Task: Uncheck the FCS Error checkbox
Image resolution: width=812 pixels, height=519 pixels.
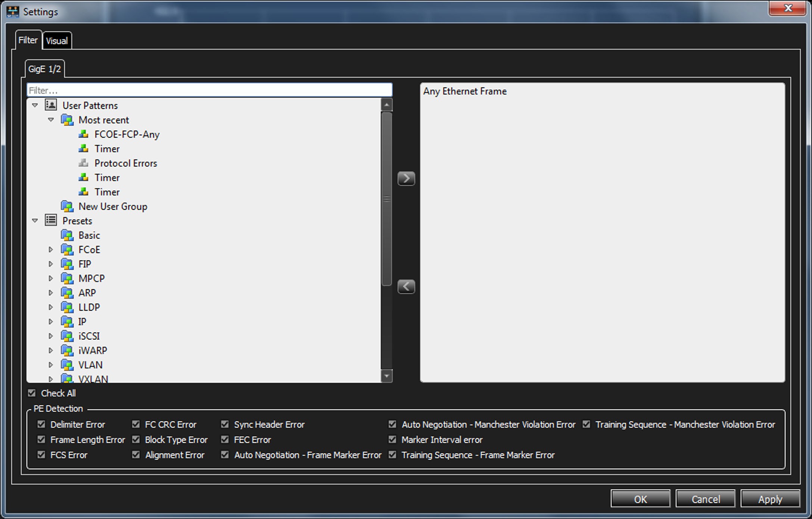Action: 41,454
